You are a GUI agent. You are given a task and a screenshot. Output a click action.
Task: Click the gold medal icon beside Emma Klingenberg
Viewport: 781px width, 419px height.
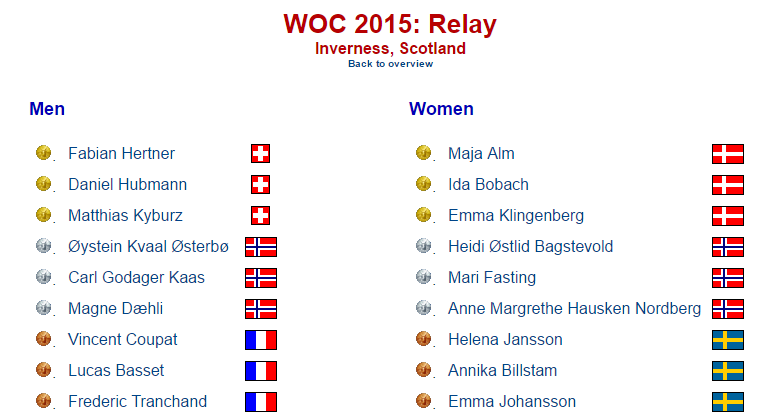pyautogui.click(x=423, y=214)
